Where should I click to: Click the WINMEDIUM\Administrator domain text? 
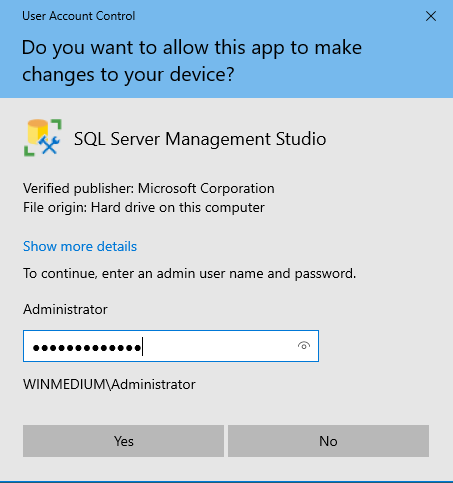[109, 384]
